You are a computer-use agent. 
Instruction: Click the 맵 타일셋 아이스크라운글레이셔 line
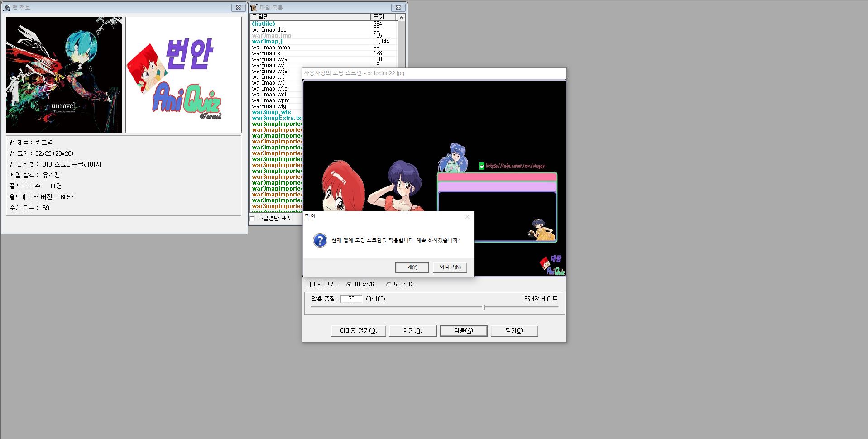coord(55,164)
